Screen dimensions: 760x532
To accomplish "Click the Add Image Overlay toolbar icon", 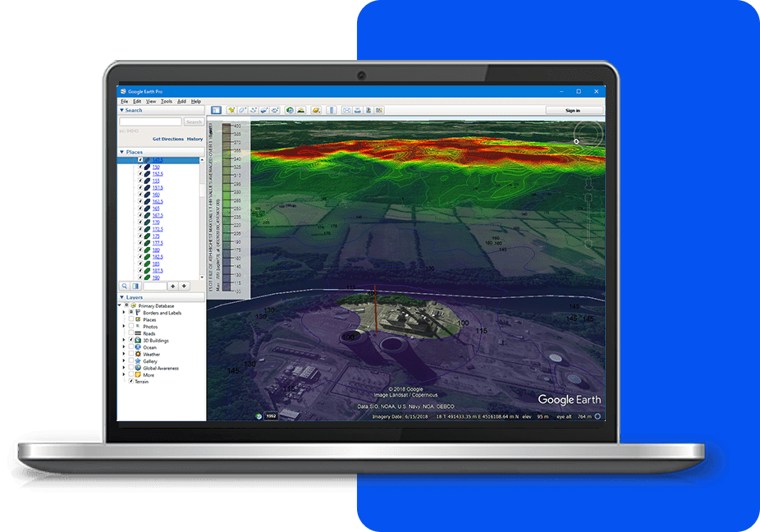I will (x=264, y=110).
